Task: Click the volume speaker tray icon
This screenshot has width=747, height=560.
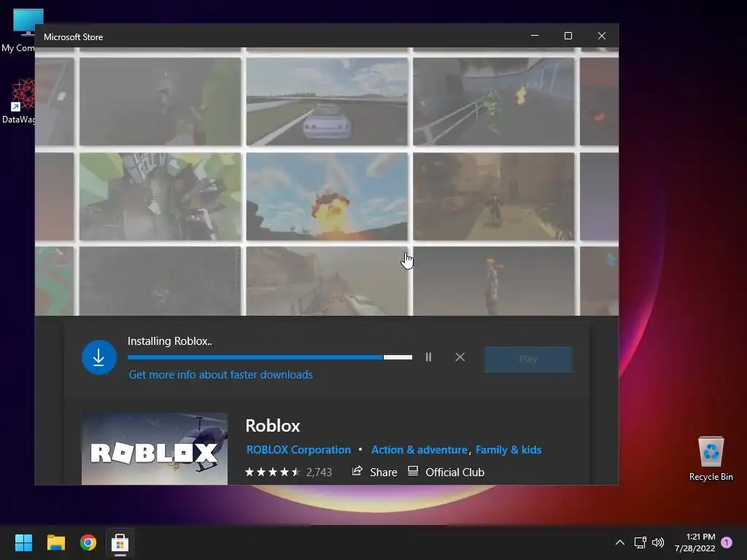Action: click(x=658, y=542)
